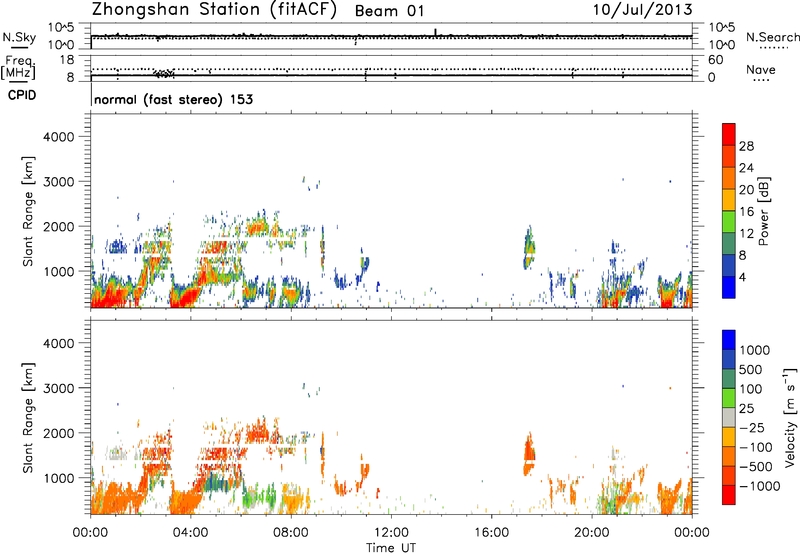
Task: Click the Nave legend label
Action: point(761,69)
